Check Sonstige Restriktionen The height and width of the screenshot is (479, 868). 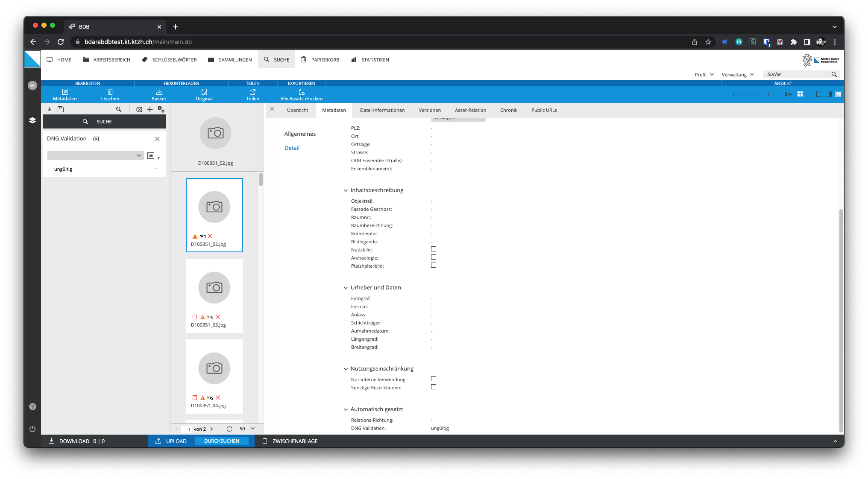tap(434, 387)
